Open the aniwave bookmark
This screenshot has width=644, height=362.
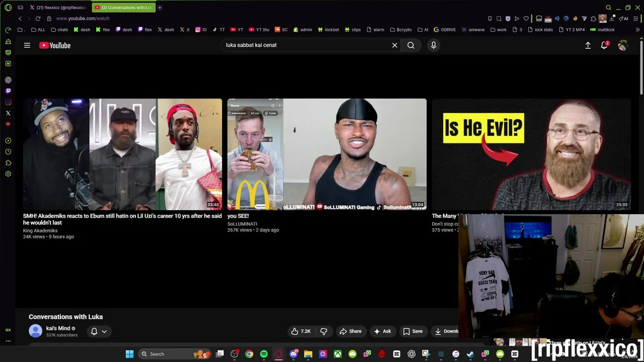point(473,30)
